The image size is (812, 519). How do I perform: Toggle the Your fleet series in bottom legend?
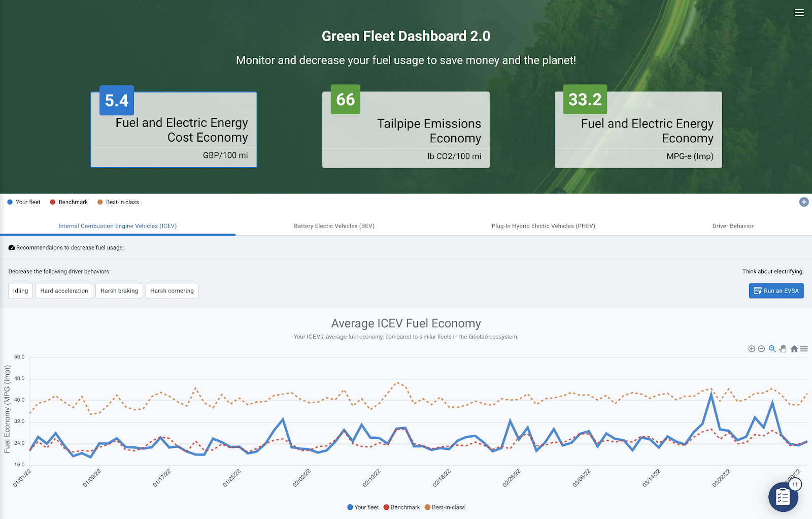point(363,507)
